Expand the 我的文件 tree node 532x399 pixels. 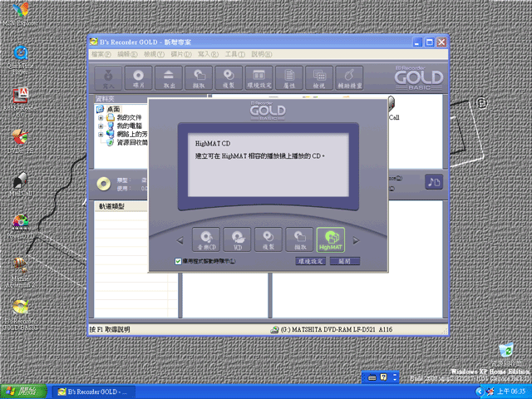101,118
